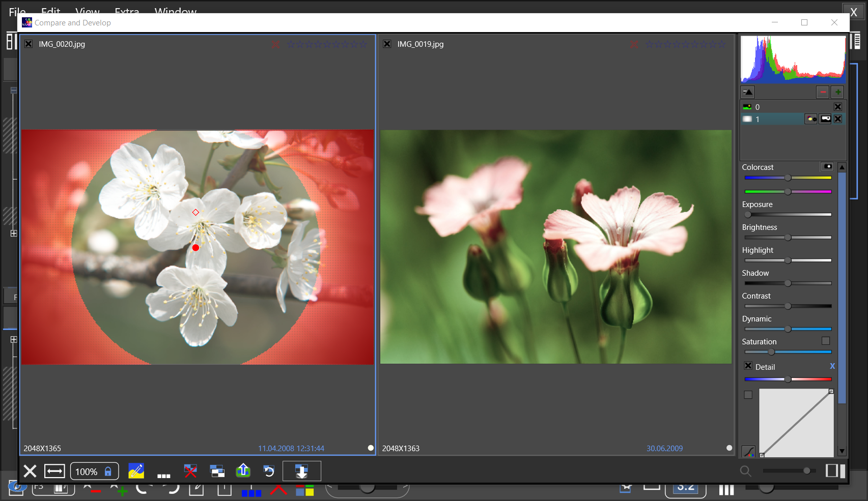Click the red minus remove layer button
This screenshot has height=501, width=868.
coord(823,92)
